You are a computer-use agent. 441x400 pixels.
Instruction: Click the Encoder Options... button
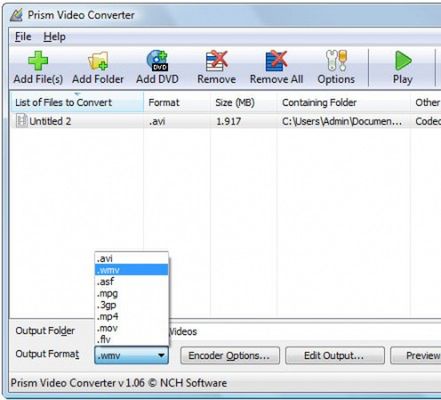click(x=230, y=356)
